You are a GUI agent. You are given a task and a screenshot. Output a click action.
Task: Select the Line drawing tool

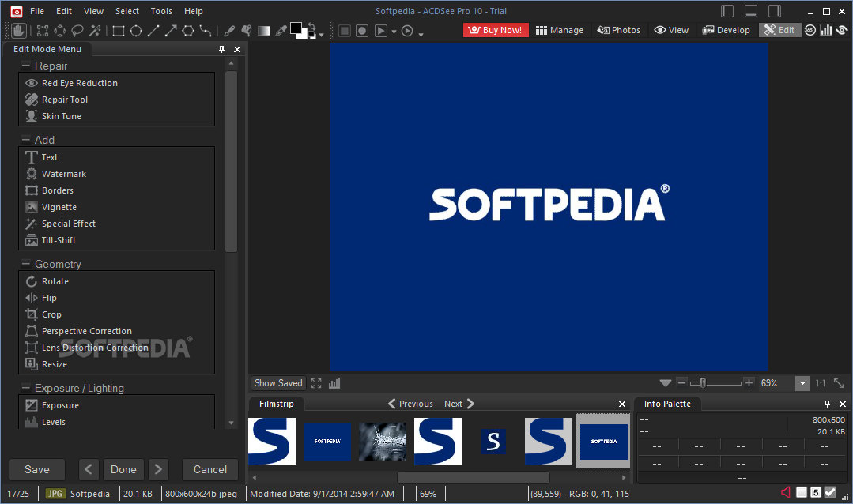[153, 31]
